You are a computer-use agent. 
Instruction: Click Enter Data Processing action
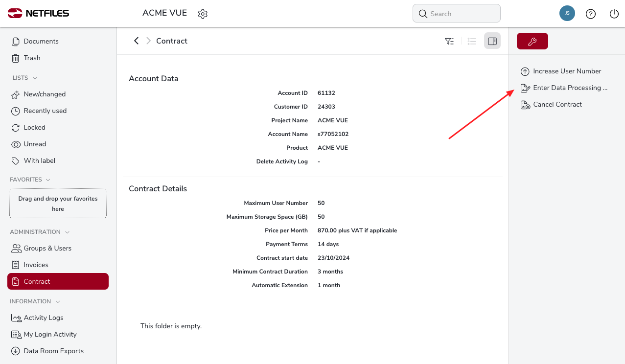570,88
